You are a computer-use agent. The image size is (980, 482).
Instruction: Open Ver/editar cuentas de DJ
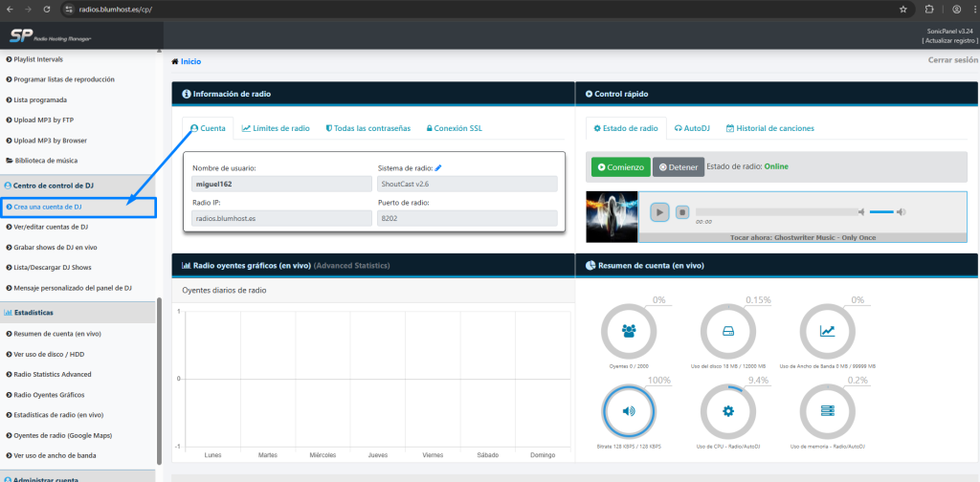tap(51, 228)
